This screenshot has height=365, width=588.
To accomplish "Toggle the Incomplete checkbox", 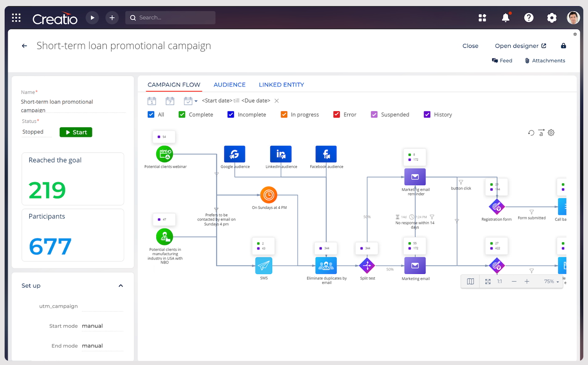I will pyautogui.click(x=231, y=114).
